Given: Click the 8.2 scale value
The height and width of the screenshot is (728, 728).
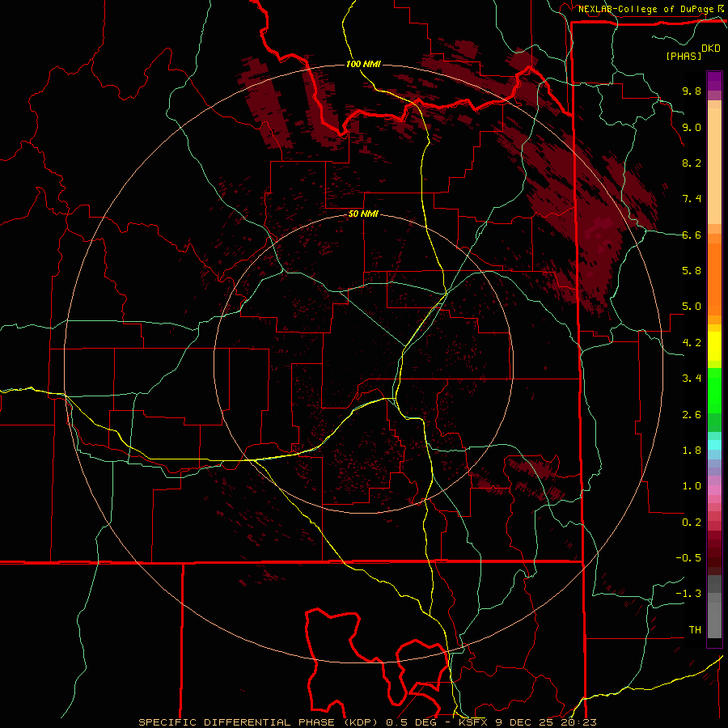Looking at the screenshot, I should pos(692,163).
